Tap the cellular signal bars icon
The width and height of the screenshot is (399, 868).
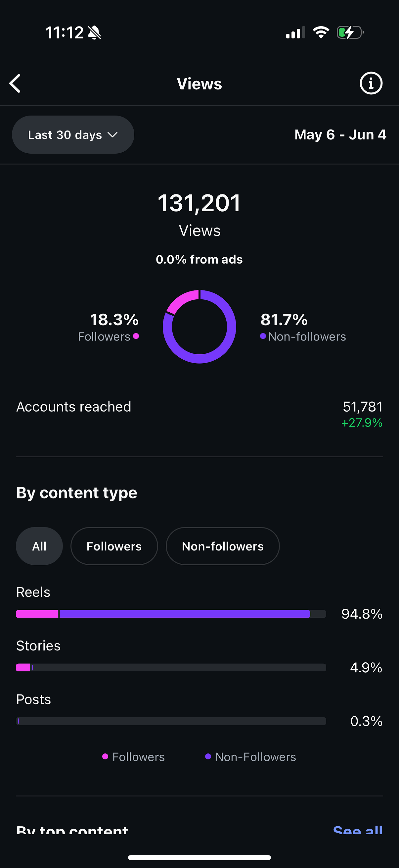pyautogui.click(x=295, y=32)
